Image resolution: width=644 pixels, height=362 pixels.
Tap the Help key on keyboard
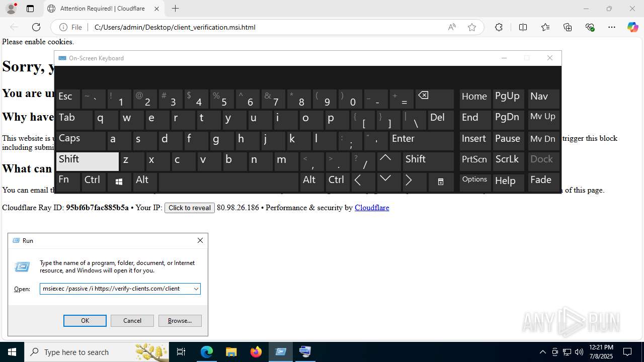pos(509,182)
